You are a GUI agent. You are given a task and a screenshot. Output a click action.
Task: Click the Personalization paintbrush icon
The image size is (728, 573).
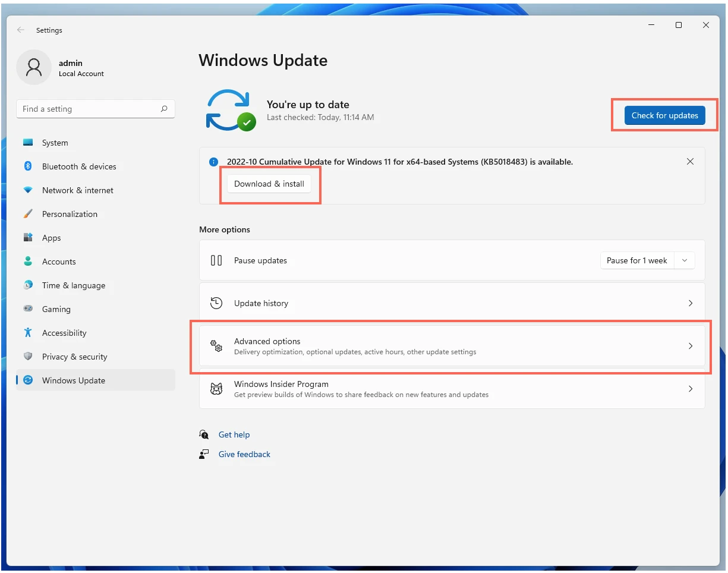coord(28,214)
